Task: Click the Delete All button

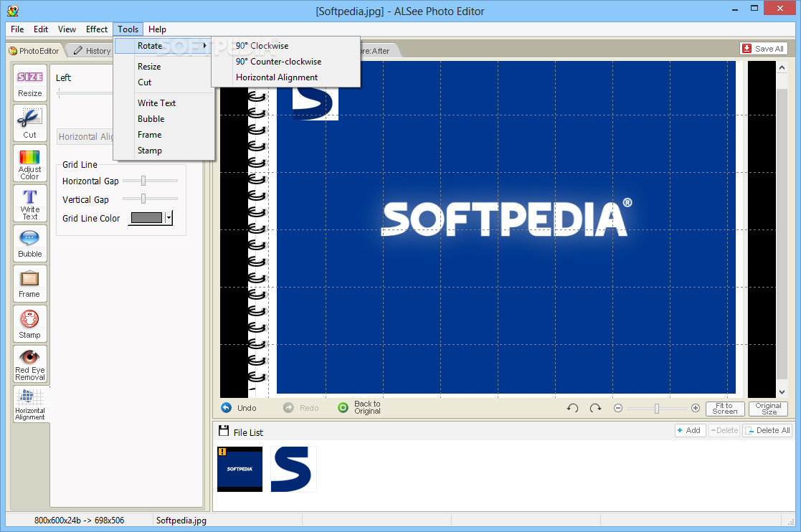Action: pyautogui.click(x=768, y=430)
